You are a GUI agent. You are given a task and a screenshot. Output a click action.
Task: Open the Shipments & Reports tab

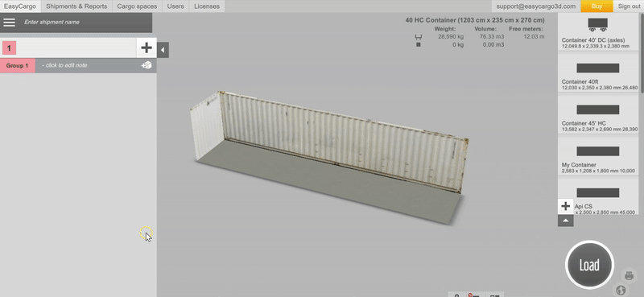[76, 6]
